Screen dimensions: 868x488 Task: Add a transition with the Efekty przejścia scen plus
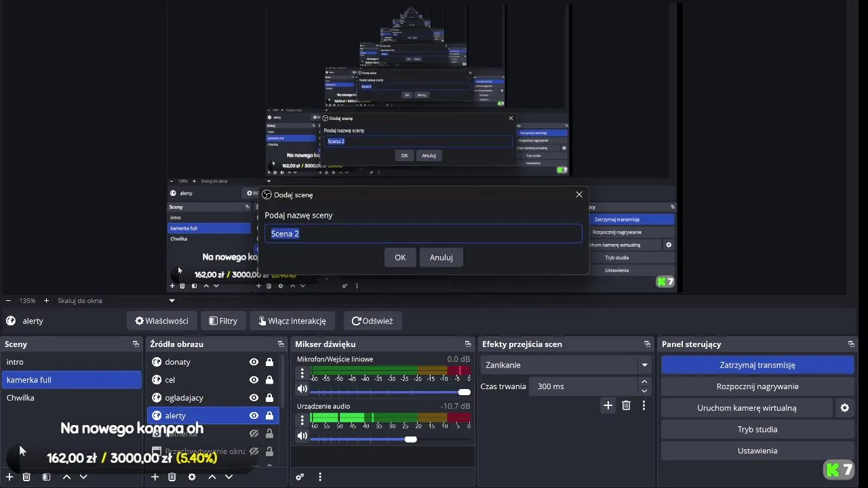click(x=608, y=405)
